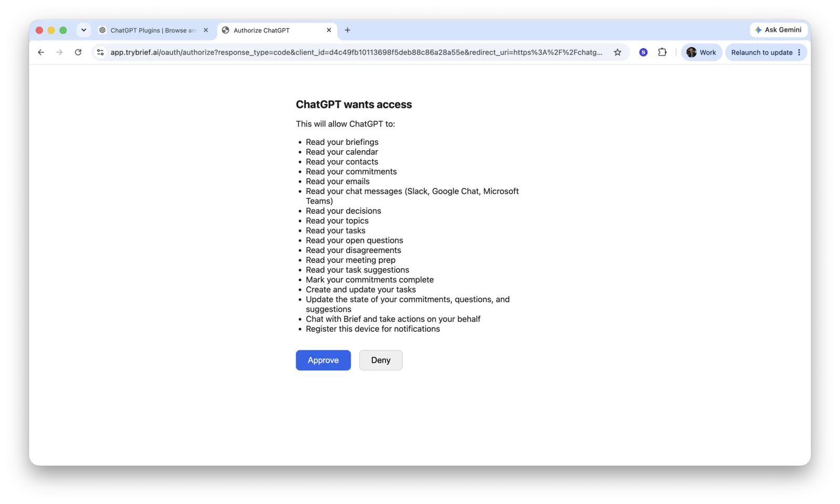
Task: Click 'Read your emails' list item
Action: (338, 182)
